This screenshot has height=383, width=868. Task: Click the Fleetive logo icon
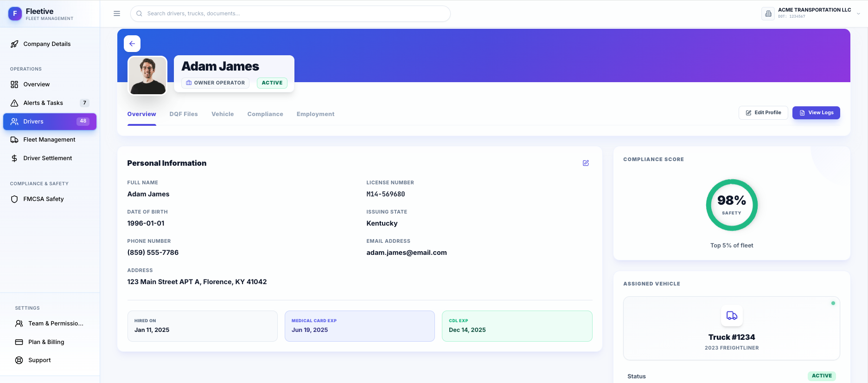15,14
